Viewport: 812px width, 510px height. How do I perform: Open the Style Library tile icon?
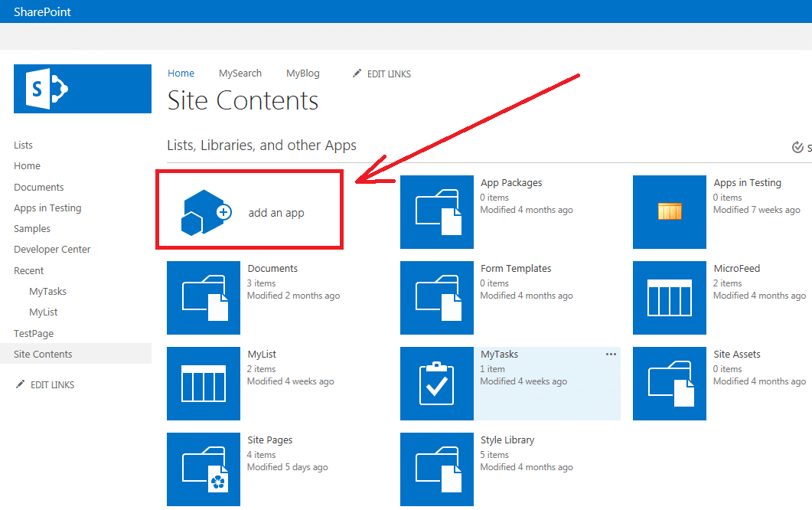point(436,469)
